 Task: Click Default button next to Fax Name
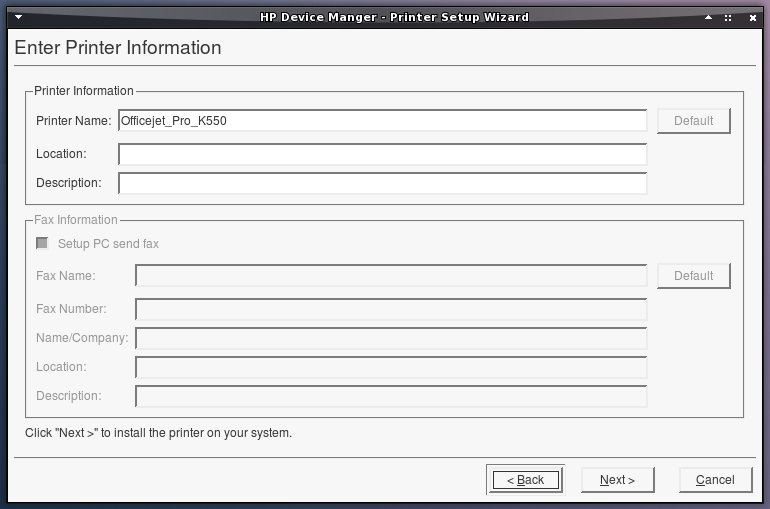tap(693, 276)
